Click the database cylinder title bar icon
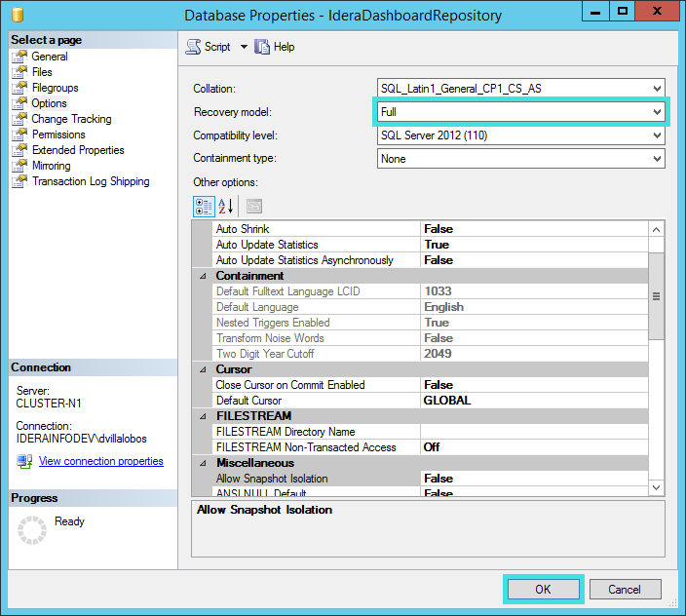686x616 pixels. pyautogui.click(x=18, y=15)
